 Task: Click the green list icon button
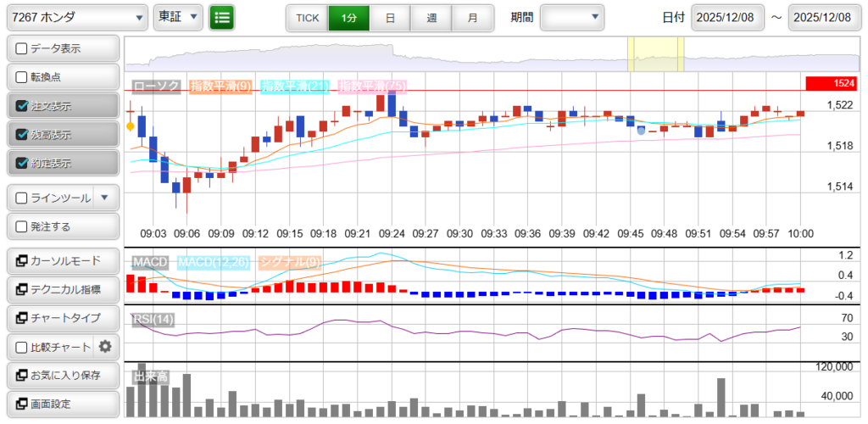(x=222, y=17)
